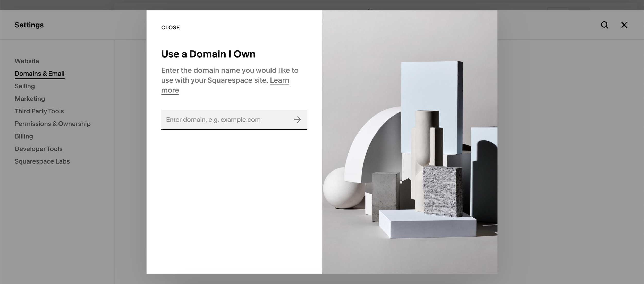This screenshot has width=644, height=284.
Task: Click CLOSE in the domain dialog
Action: tap(170, 28)
